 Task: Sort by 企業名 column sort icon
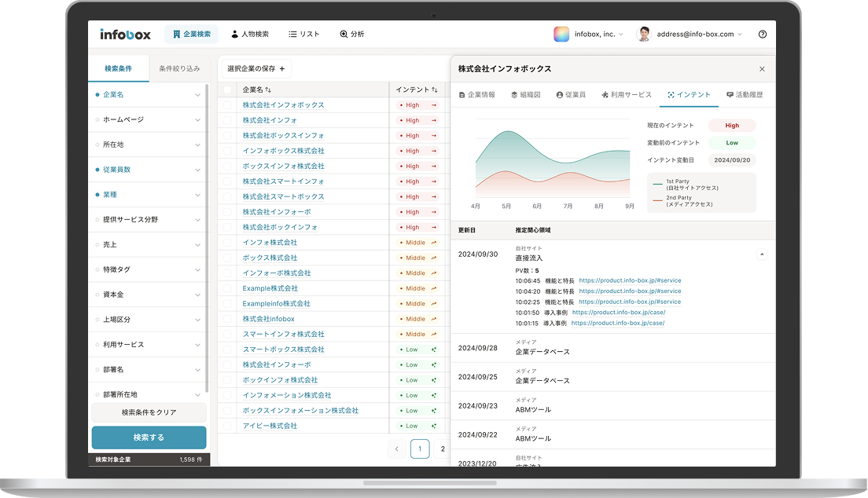[268, 90]
